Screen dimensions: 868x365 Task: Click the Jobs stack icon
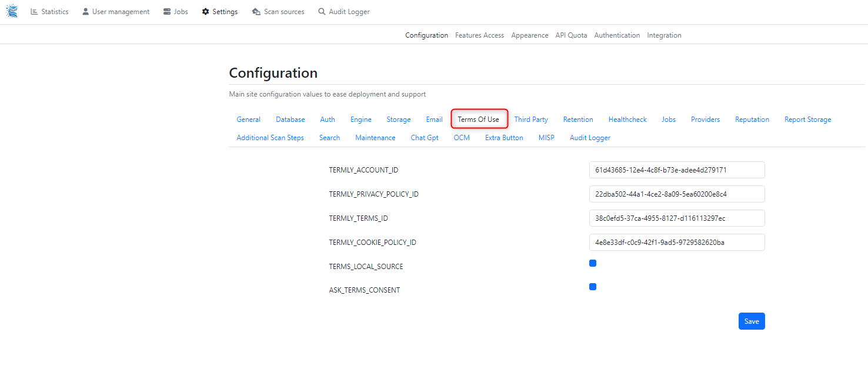click(x=167, y=12)
